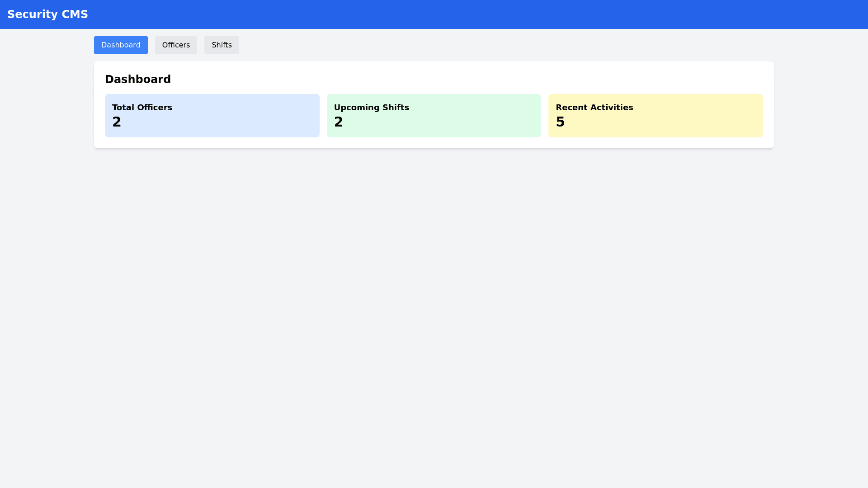Click the Recent Activities label text
868x488 pixels.
594,108
